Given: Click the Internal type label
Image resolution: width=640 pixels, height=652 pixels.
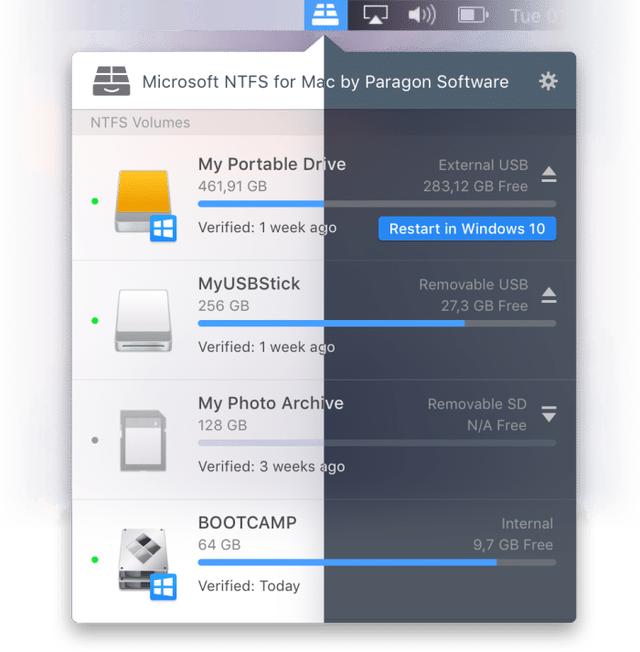Looking at the screenshot, I should [527, 524].
